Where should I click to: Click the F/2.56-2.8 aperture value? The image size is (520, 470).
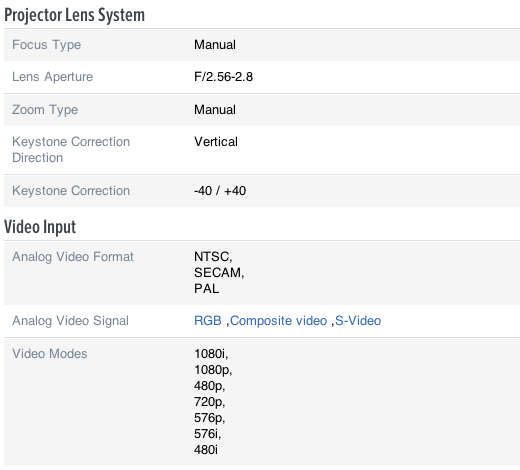pyautogui.click(x=223, y=77)
